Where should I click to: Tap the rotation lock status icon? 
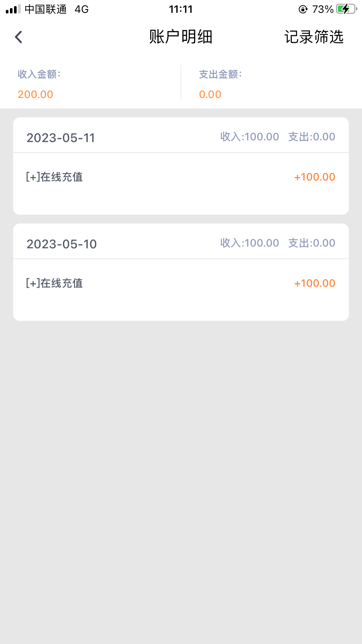303,9
